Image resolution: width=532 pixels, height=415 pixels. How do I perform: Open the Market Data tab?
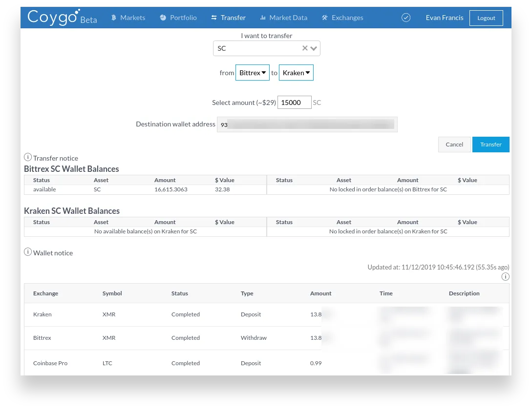(284, 18)
